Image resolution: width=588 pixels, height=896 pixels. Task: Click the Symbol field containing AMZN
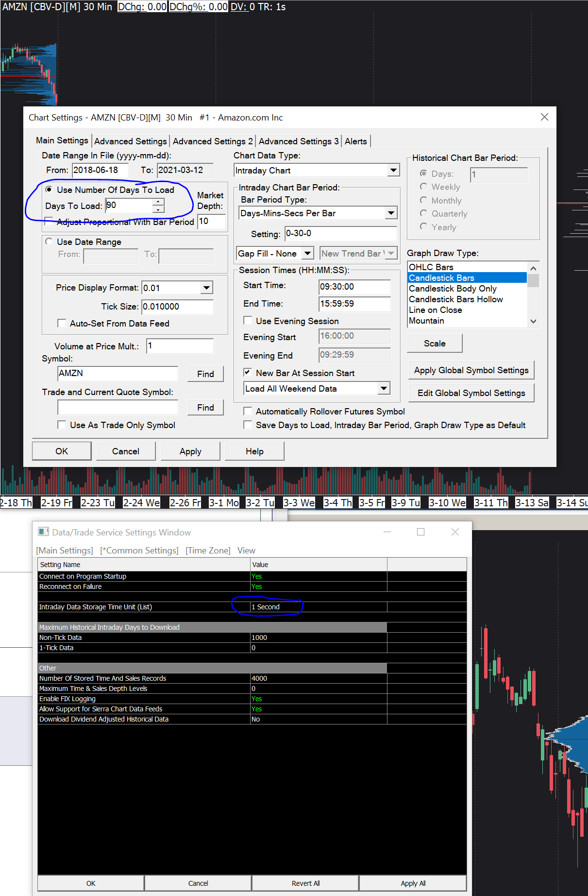click(x=118, y=373)
